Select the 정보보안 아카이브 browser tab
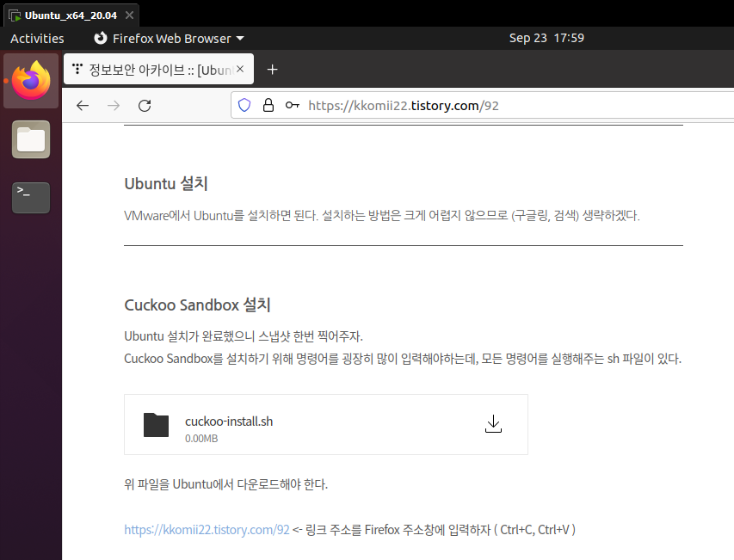 click(158, 69)
